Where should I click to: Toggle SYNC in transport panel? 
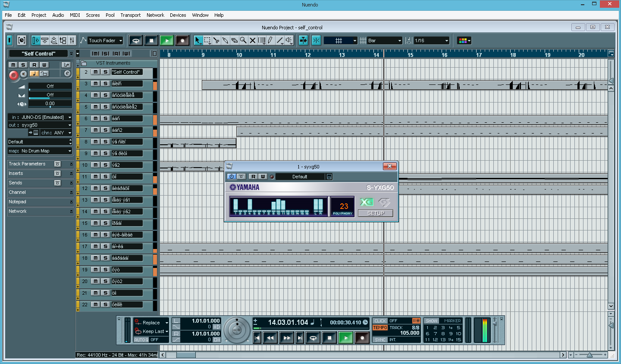coord(380,340)
